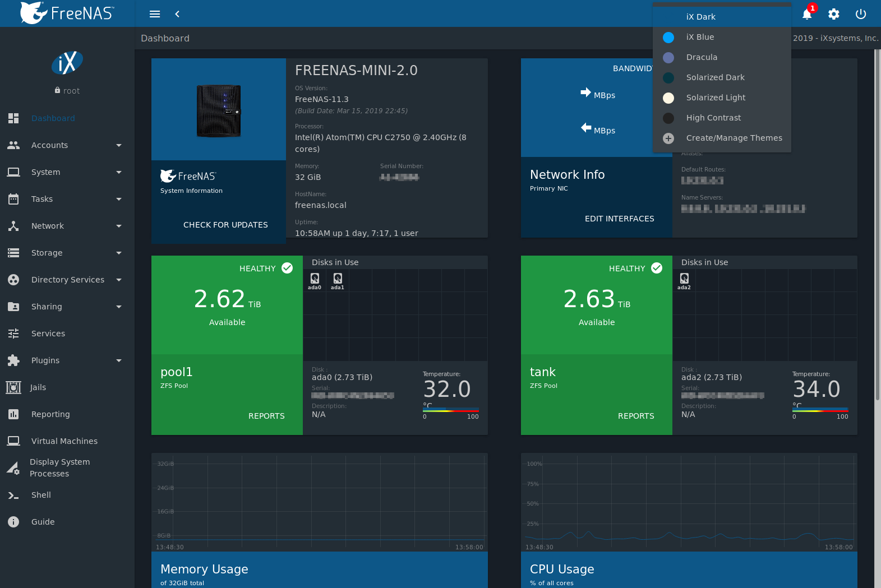
Task: Open Jails page from sidebar
Action: 67,387
